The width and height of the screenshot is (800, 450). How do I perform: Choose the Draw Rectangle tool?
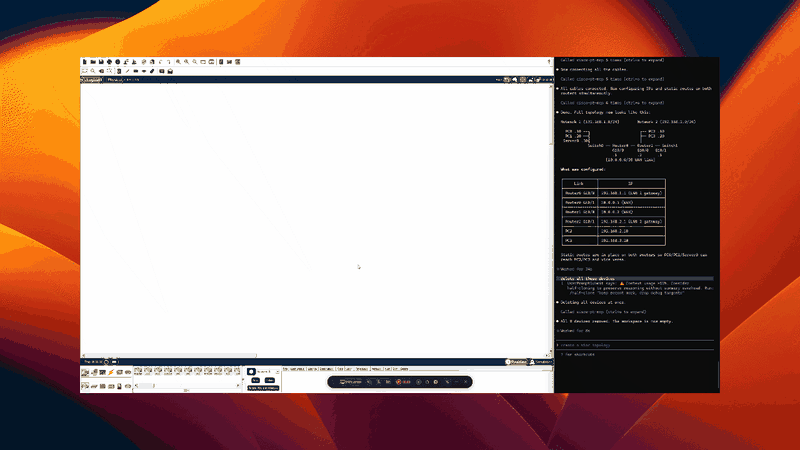136,71
